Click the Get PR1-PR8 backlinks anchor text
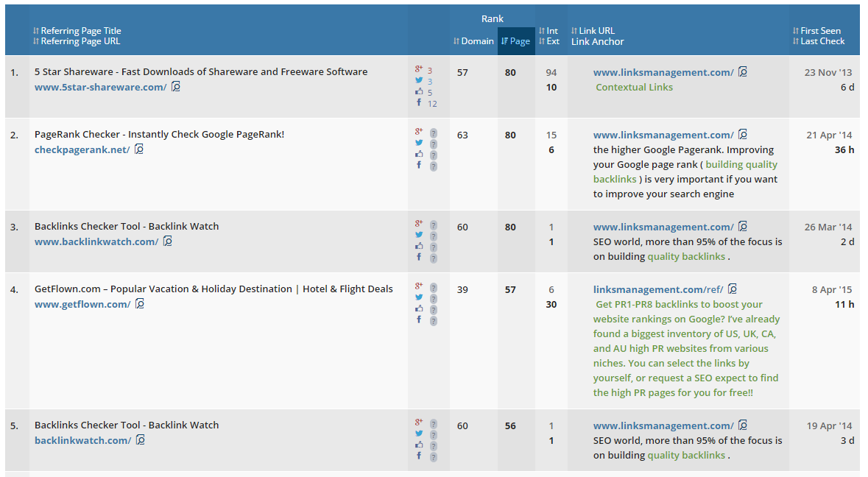868x477 pixels. click(686, 349)
